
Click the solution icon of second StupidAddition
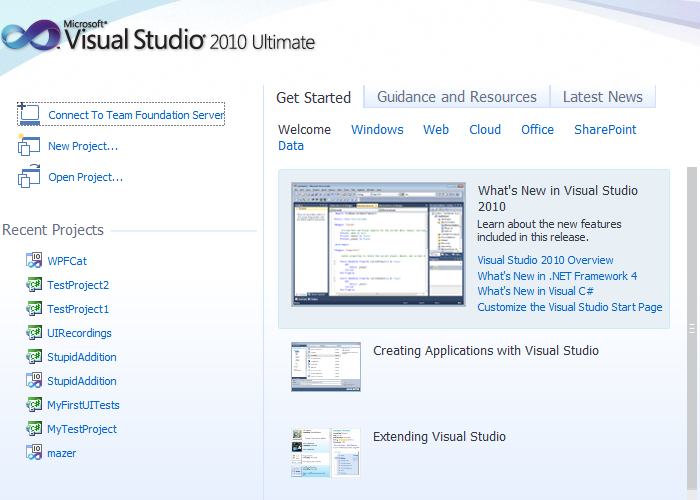[x=34, y=380]
